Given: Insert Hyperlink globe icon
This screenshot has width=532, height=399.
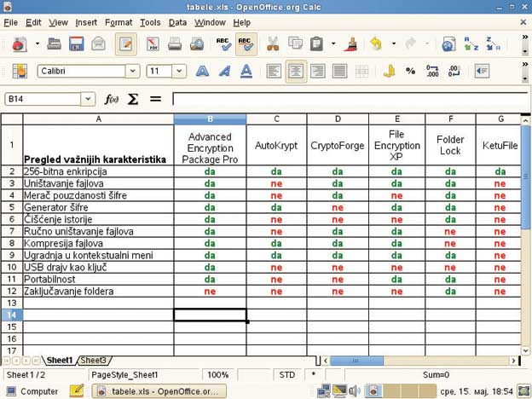Looking at the screenshot, I should click(448, 44).
